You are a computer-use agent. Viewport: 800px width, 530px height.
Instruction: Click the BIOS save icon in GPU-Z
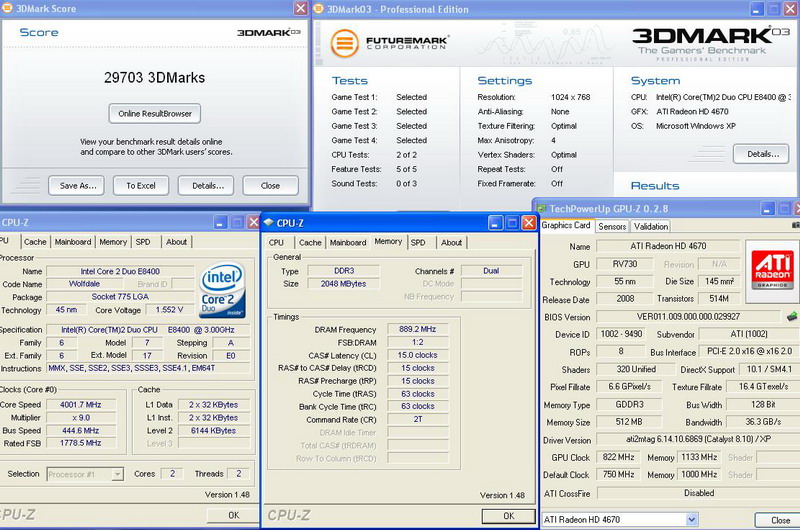point(792,316)
